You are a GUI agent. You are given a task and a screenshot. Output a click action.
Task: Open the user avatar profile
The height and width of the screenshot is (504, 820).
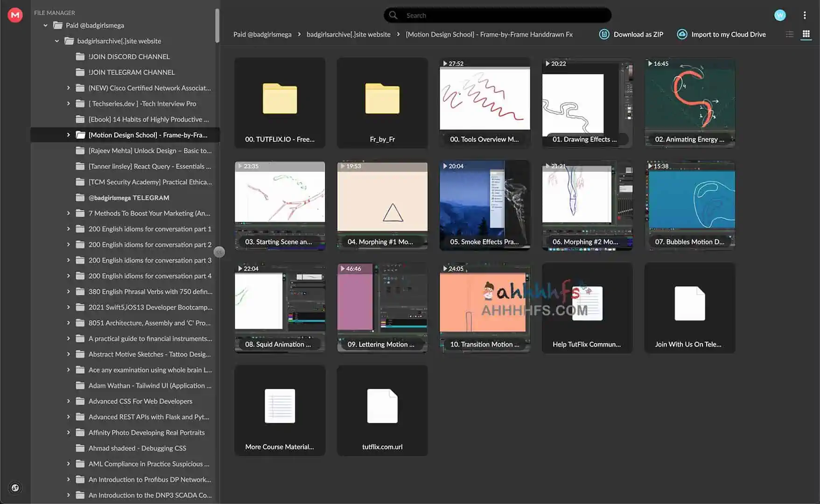pyautogui.click(x=780, y=15)
